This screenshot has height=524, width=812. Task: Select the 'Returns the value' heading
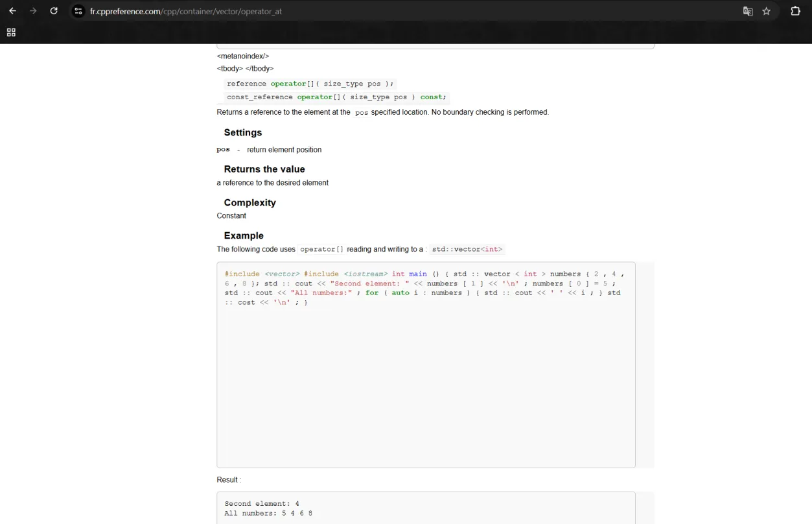pyautogui.click(x=264, y=169)
